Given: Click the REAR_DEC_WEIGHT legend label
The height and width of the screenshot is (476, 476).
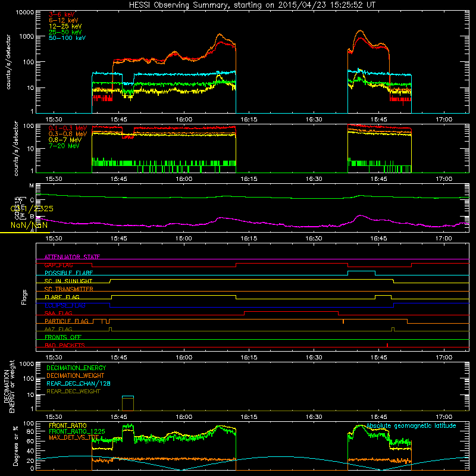Looking at the screenshot, I should click(x=73, y=392).
